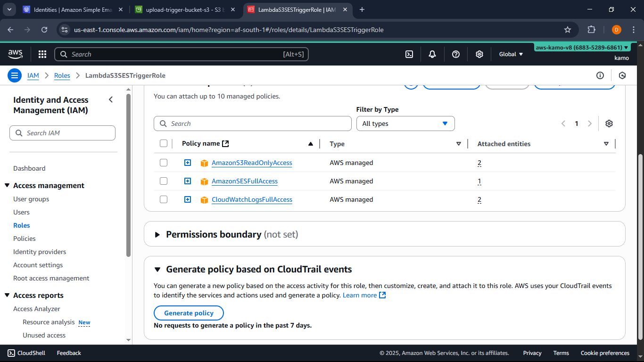This screenshot has height=362, width=644.
Task: Expand the Permissions boundary section
Action: point(157,235)
